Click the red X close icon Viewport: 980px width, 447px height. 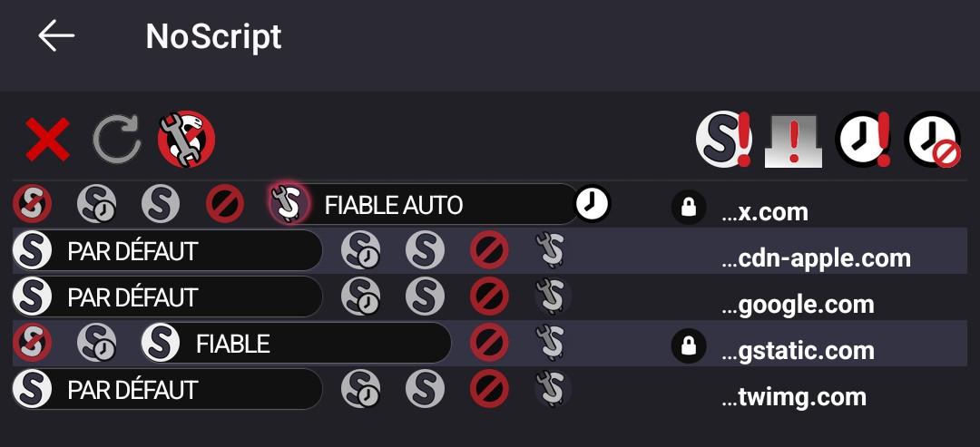(47, 140)
